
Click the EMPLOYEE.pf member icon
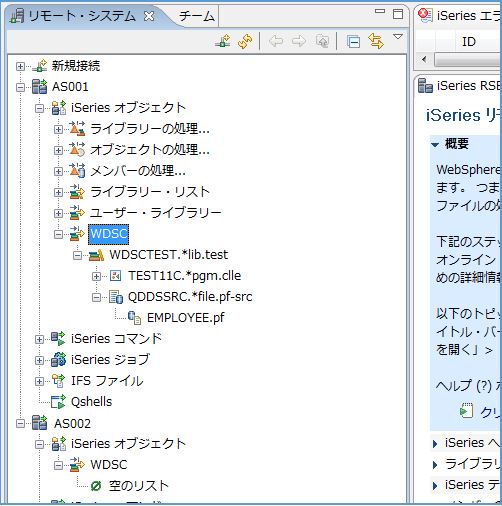point(135,318)
